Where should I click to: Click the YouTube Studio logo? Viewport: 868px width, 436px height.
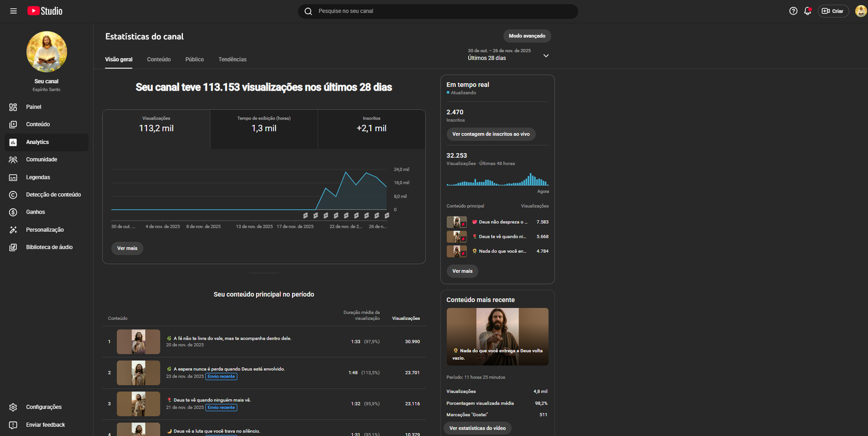[45, 11]
